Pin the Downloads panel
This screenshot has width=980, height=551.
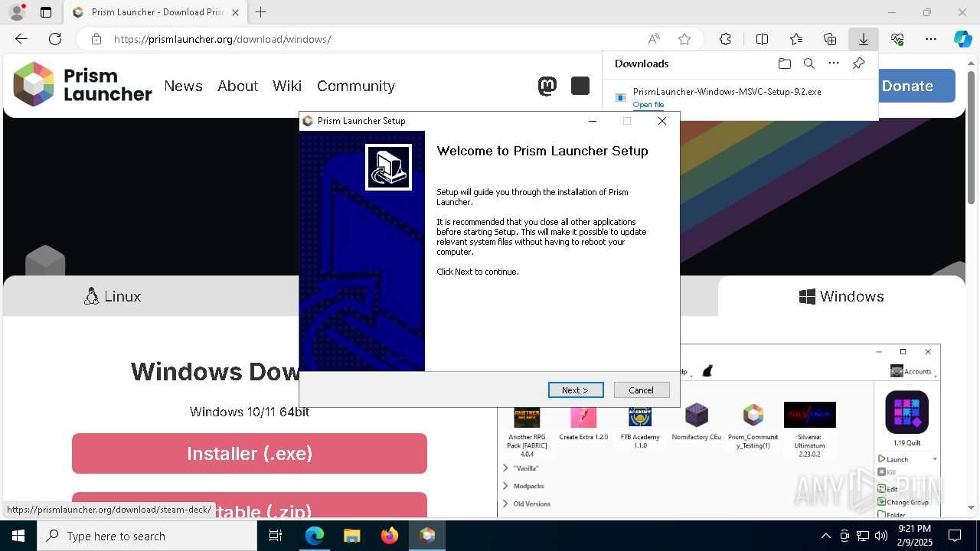tap(858, 64)
